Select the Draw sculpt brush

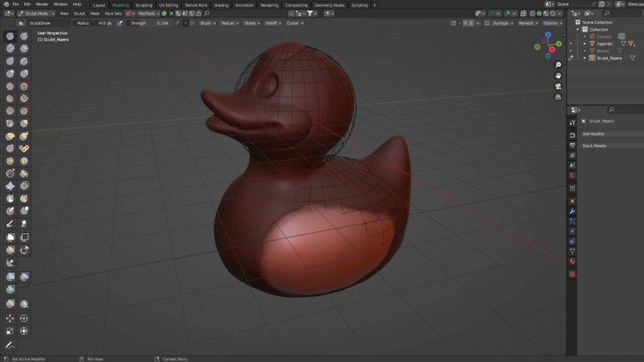10,36
